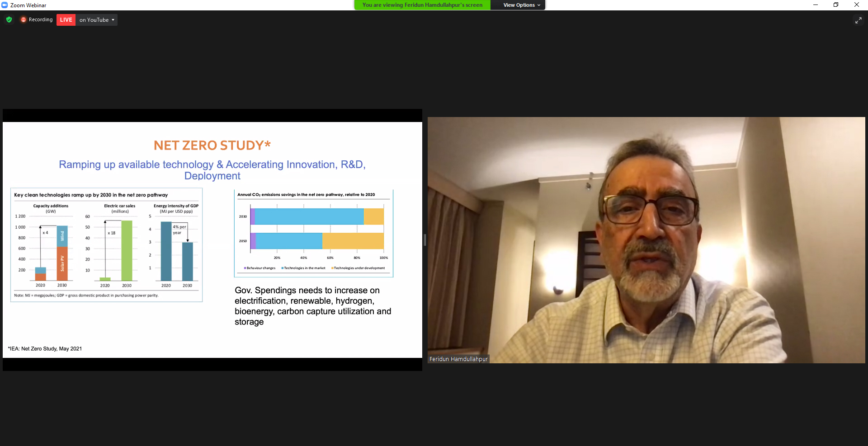
Task: Click the green 2030 electric car sales bar
Action: coord(127,251)
